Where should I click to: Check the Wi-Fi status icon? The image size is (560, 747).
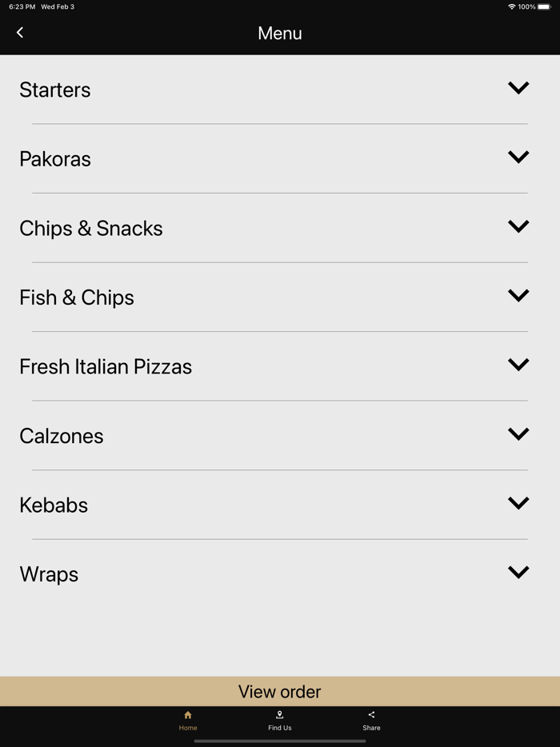[x=511, y=7]
